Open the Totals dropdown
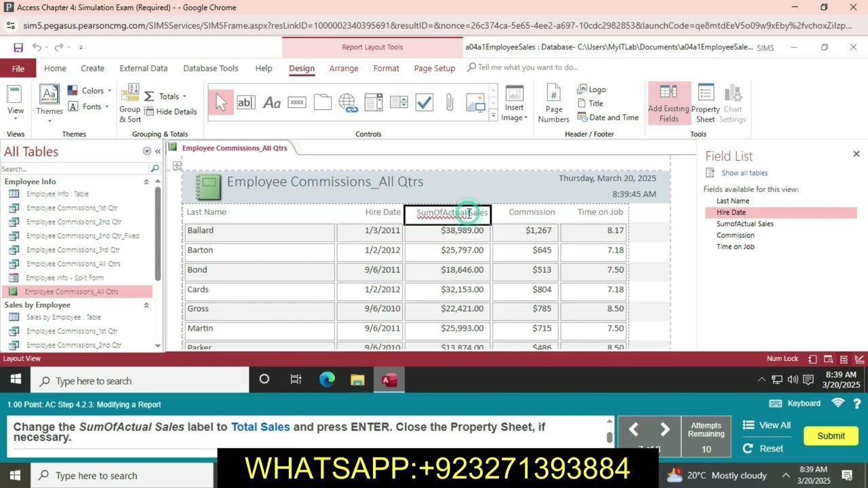The width and height of the screenshot is (868, 488). pos(165,96)
